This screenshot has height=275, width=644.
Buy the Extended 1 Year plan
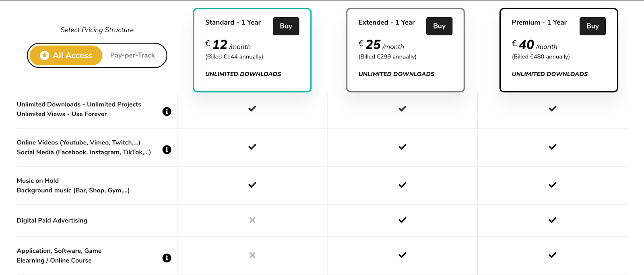click(x=439, y=26)
